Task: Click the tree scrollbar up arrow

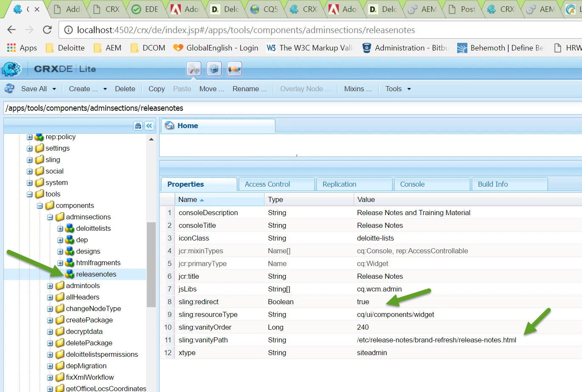Action: click(151, 139)
